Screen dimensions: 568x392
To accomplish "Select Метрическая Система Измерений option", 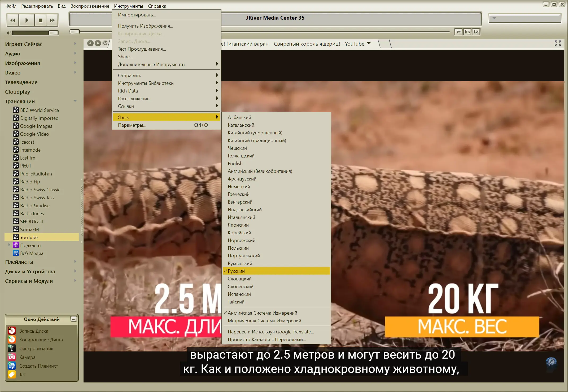I will coord(264,321).
